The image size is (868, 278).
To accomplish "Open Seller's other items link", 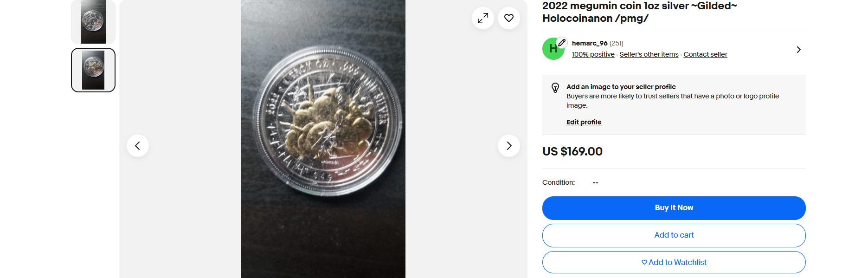I will [649, 54].
